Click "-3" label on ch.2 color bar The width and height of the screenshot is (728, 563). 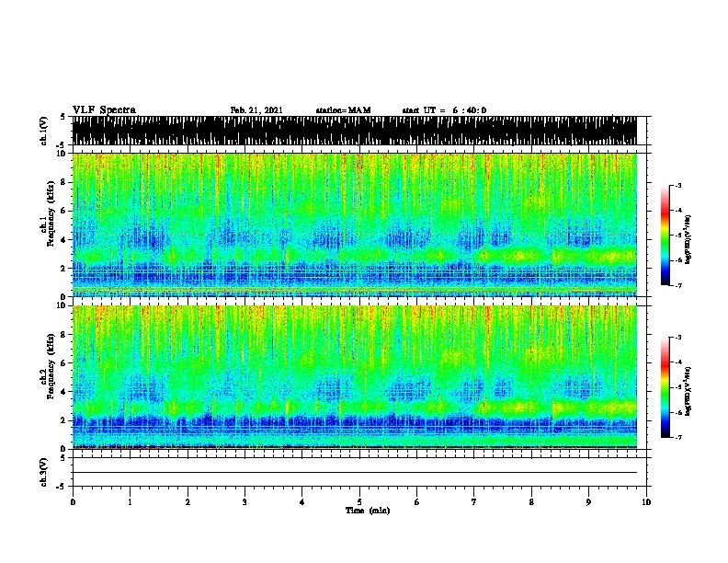pos(677,338)
